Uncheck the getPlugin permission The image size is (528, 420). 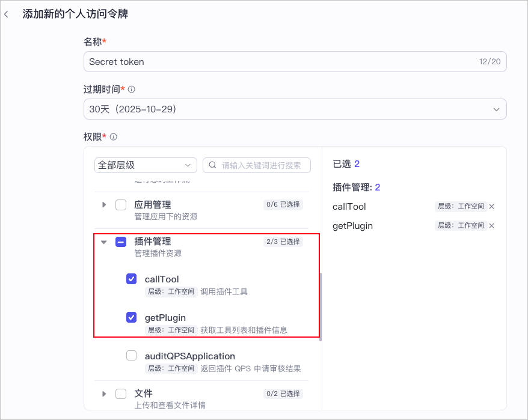coord(131,317)
